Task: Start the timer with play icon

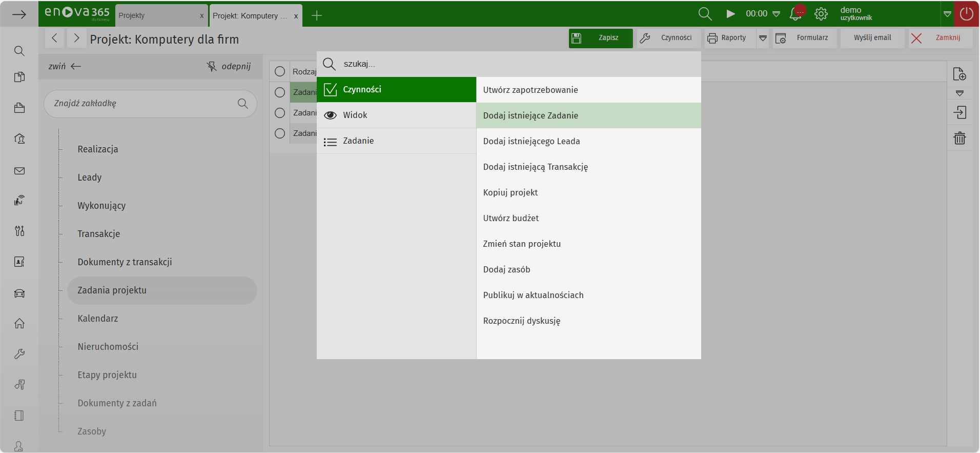Action: click(x=730, y=14)
